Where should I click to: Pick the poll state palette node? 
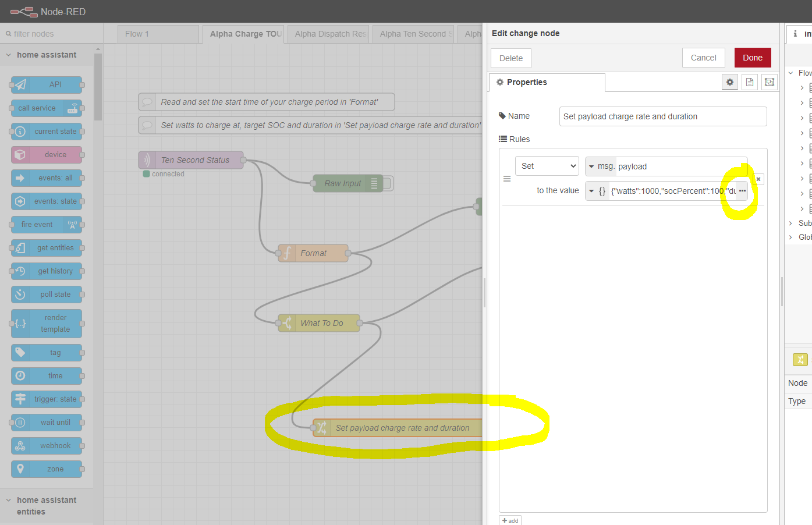click(x=47, y=294)
